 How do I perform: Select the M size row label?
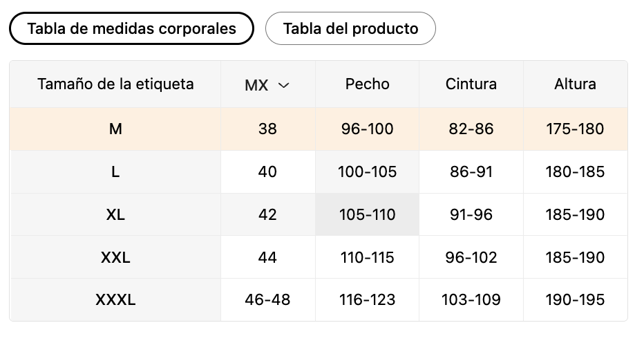click(x=115, y=129)
